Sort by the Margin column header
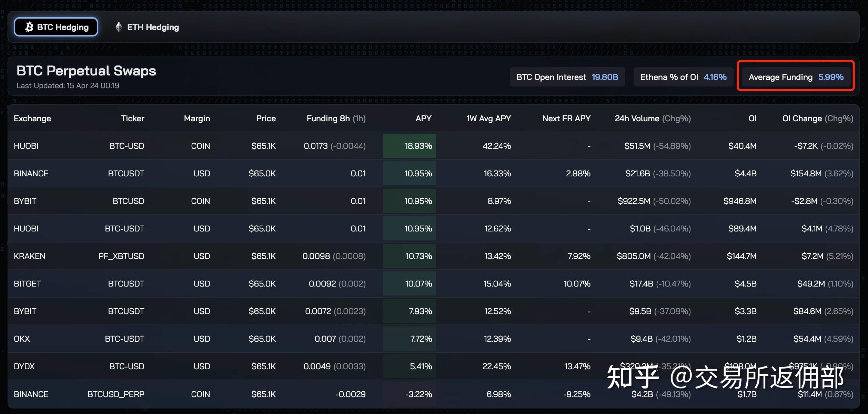 click(x=197, y=118)
